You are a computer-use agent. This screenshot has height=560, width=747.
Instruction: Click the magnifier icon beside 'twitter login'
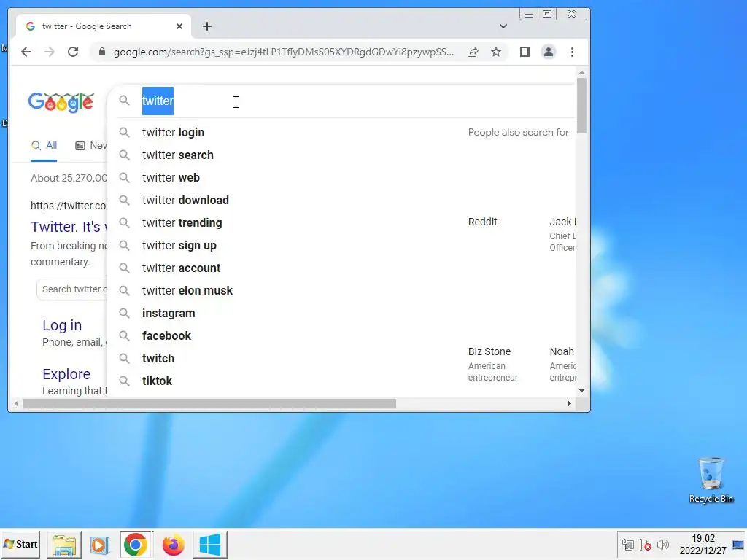[x=124, y=133]
